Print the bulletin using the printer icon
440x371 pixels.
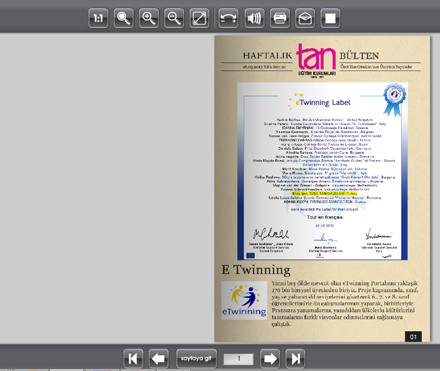[x=280, y=18]
